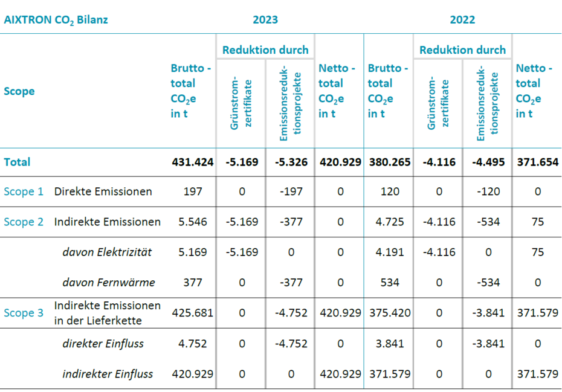Image resolution: width=562 pixels, height=392 pixels.
Task: Select total reduction value '-5.326'
Action: [291, 162]
